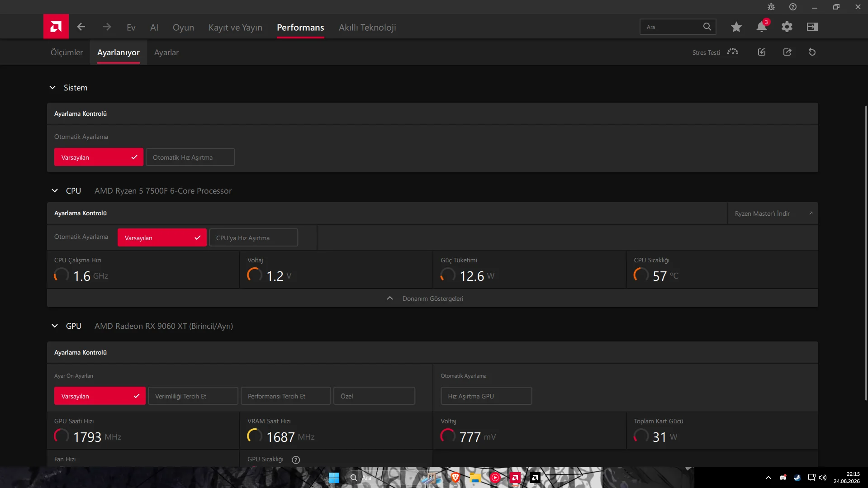Viewport: 868px width, 488px height.
Task: Click the AMD logo home icon
Action: point(56,27)
